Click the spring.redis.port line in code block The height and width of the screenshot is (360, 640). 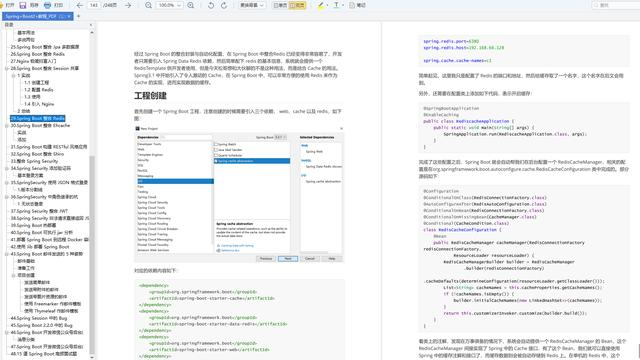coord(451,41)
